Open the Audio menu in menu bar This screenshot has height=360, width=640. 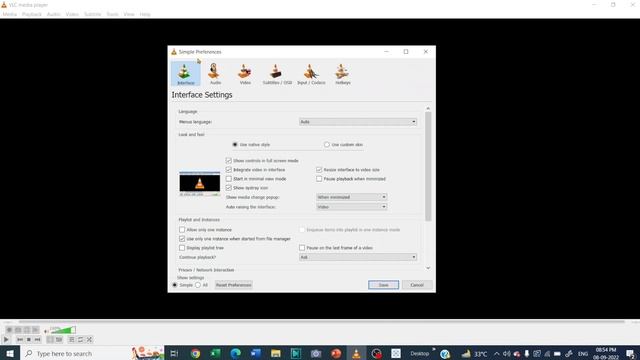click(53, 14)
